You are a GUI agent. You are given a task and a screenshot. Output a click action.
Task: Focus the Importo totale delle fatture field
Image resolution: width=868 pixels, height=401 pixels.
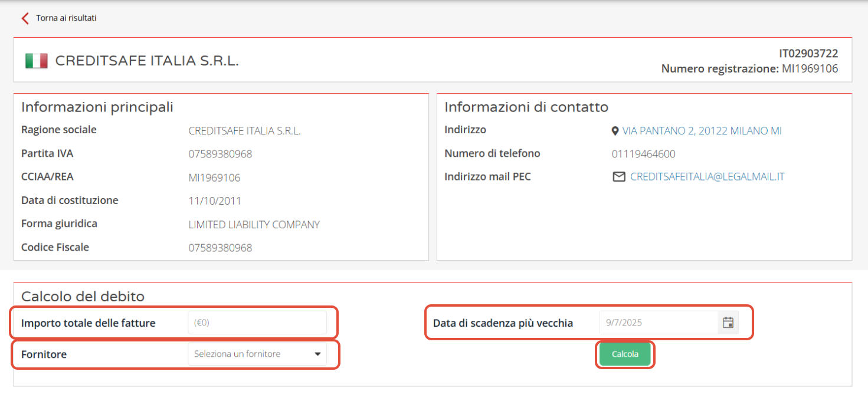tap(257, 323)
